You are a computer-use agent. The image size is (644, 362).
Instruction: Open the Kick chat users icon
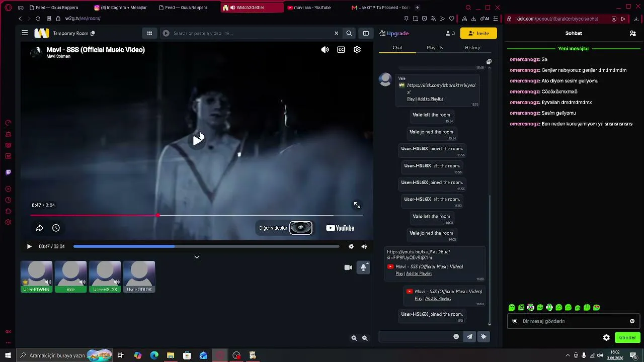[633, 33]
